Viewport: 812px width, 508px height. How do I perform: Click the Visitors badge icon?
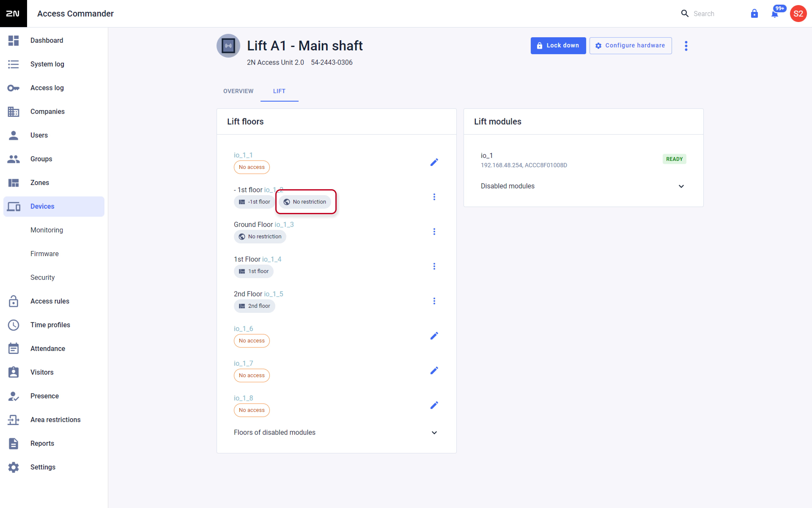13,372
